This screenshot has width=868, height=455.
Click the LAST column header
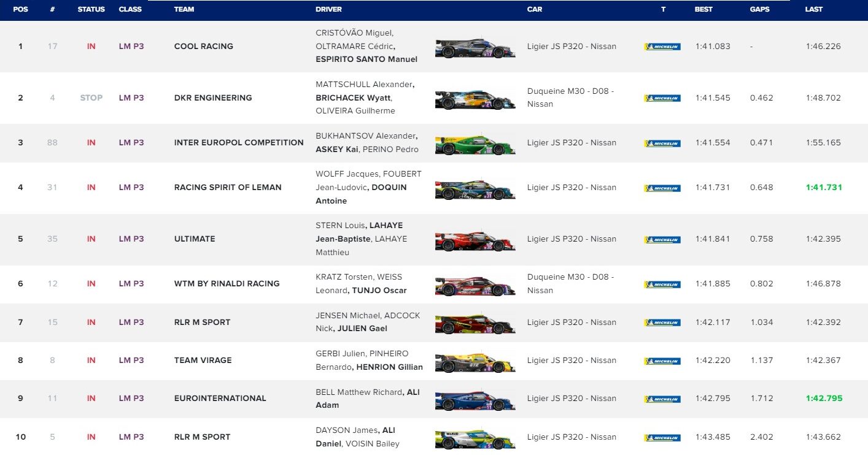[814, 9]
